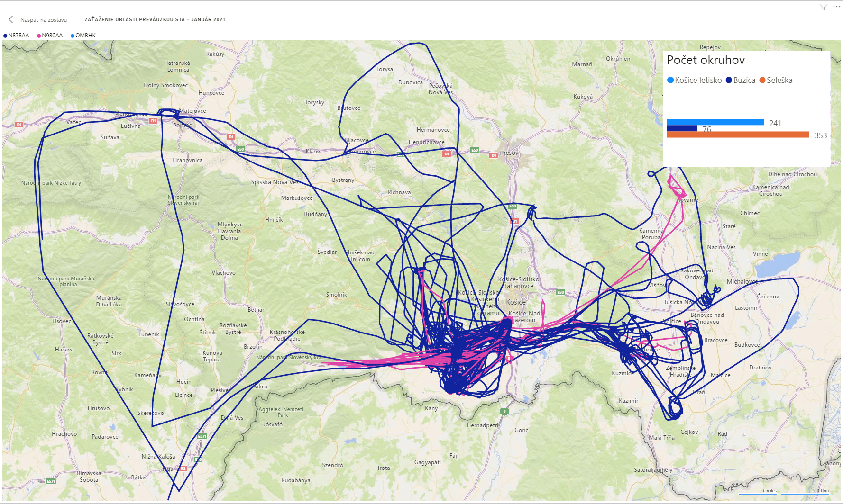Click the orange Seleška bar (353)

click(x=737, y=135)
